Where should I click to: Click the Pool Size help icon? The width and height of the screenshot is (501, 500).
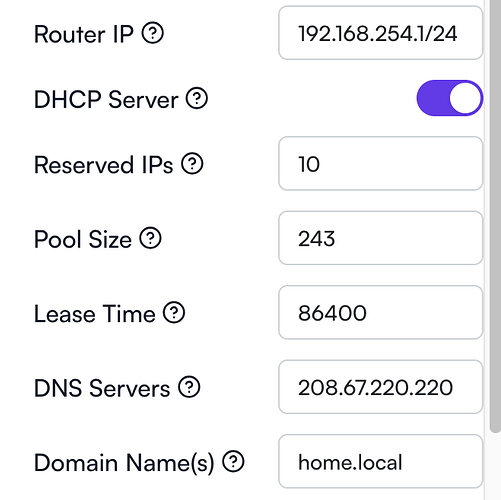tap(150, 238)
